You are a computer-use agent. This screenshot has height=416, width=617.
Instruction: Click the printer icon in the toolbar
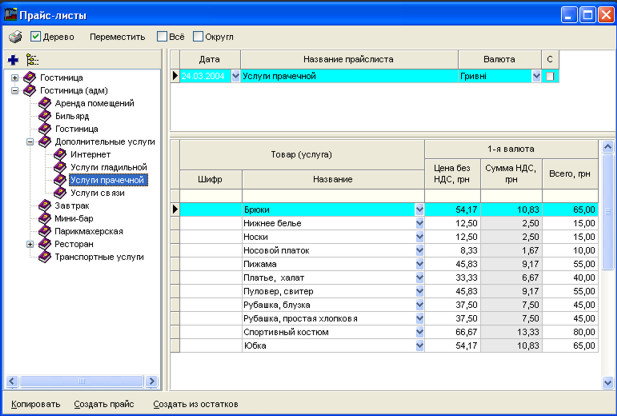[15, 37]
